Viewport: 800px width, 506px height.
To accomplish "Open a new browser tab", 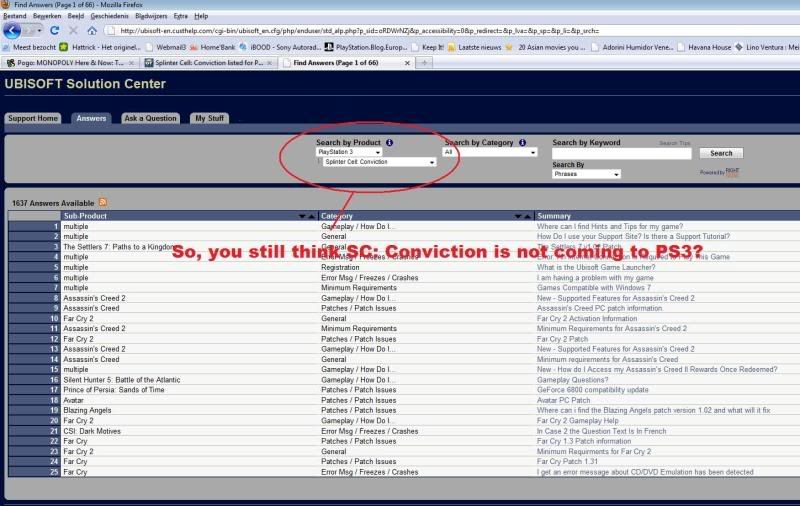I will coord(424,63).
